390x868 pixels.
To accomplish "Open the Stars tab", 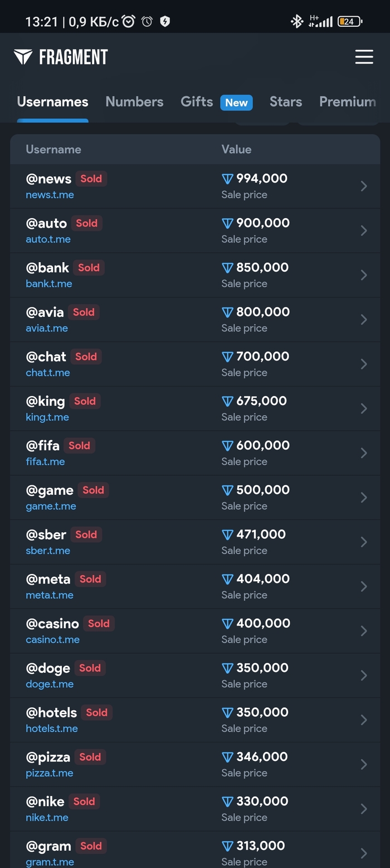I will [286, 102].
